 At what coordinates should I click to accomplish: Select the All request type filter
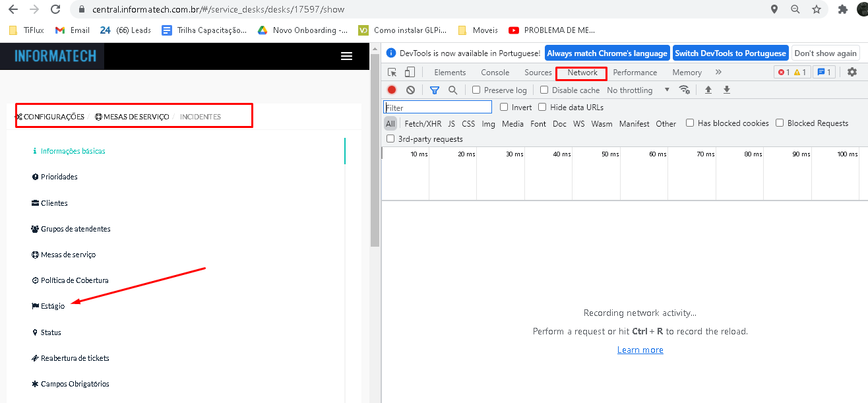click(390, 123)
